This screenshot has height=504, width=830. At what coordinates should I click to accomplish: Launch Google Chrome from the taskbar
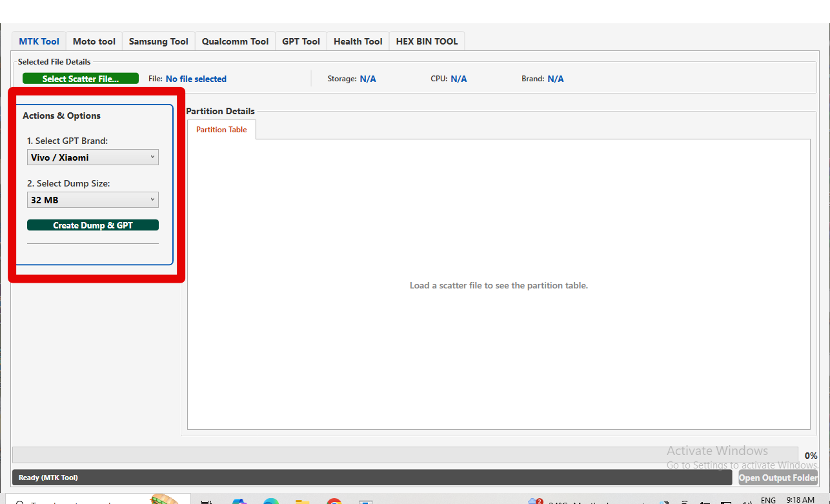click(334, 501)
